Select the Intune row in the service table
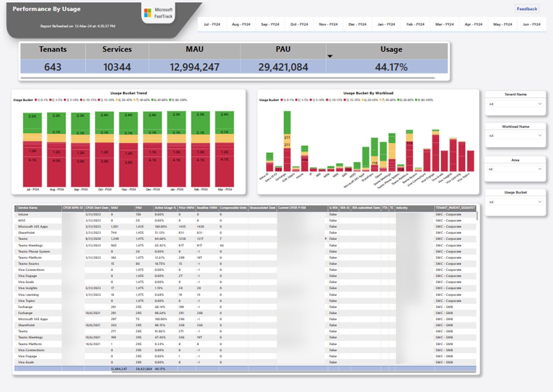Screen dimensions: 553x392 [x=245, y=214]
